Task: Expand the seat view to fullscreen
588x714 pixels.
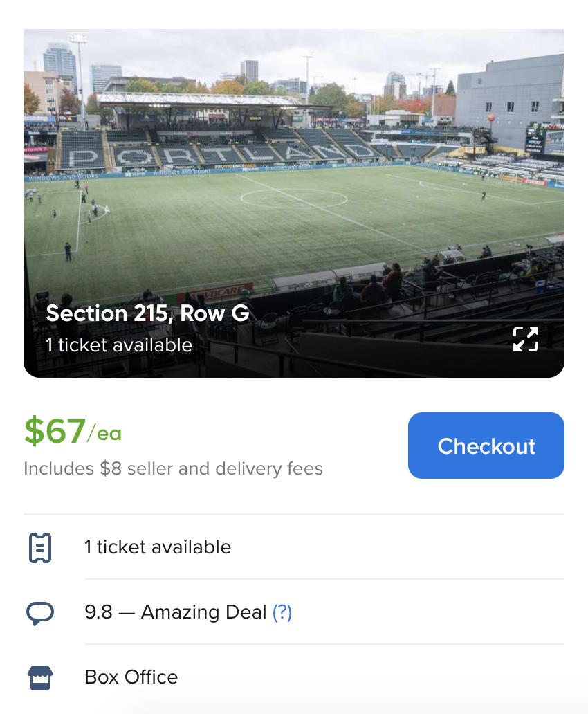Action: coord(525,339)
